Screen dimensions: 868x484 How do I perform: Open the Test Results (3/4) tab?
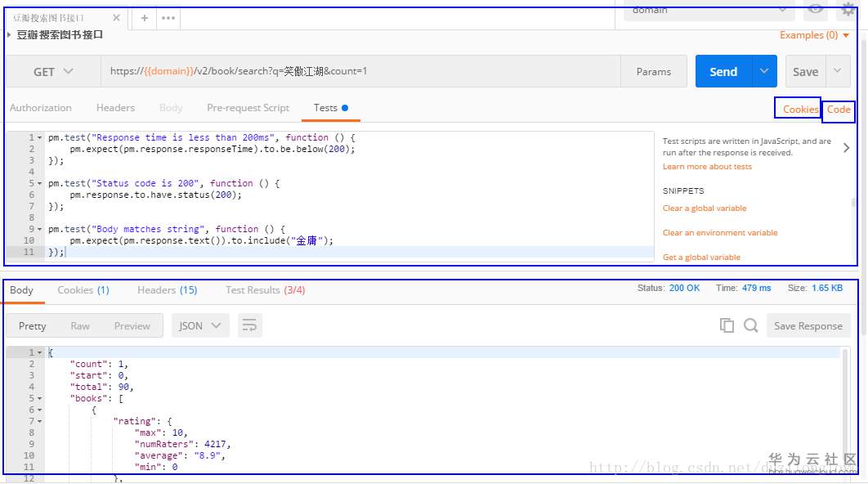265,290
